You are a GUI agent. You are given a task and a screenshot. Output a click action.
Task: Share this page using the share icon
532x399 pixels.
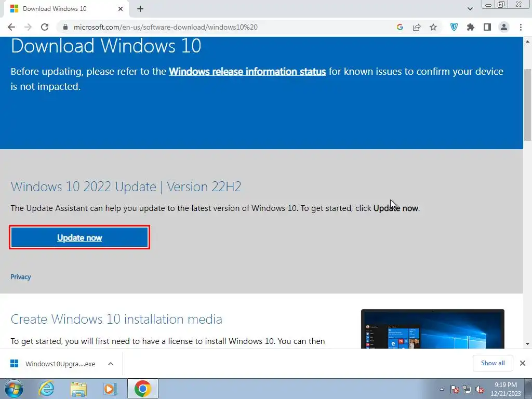(x=417, y=27)
